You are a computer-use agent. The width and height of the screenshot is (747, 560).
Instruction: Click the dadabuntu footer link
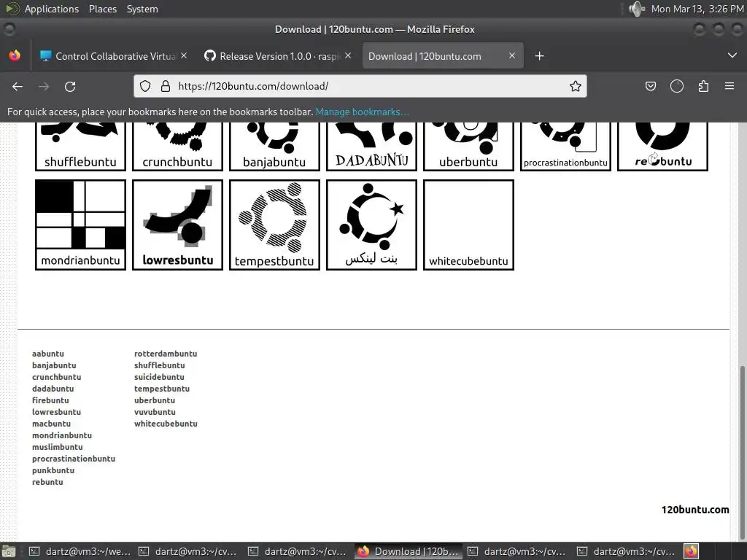[x=53, y=389]
